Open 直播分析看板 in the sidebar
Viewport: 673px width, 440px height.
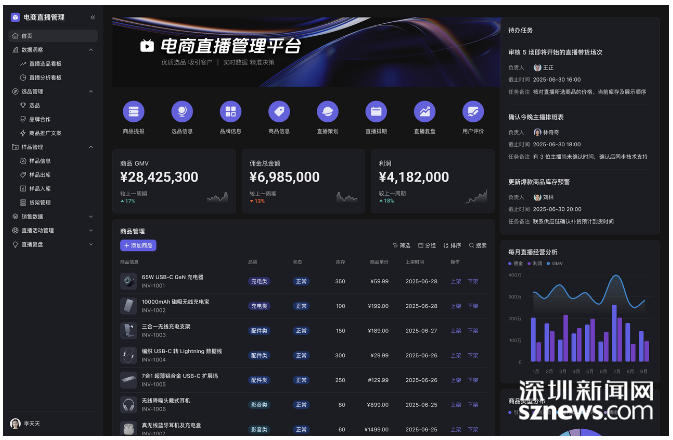click(x=45, y=76)
